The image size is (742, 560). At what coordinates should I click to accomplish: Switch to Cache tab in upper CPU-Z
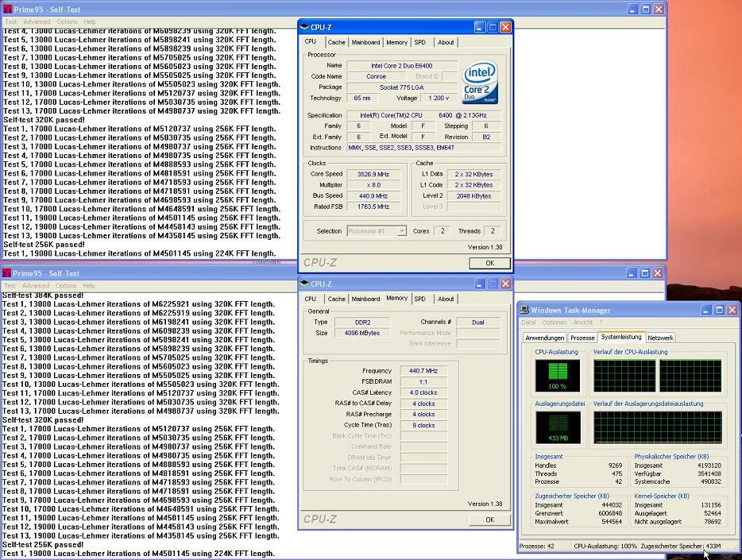[x=337, y=43]
